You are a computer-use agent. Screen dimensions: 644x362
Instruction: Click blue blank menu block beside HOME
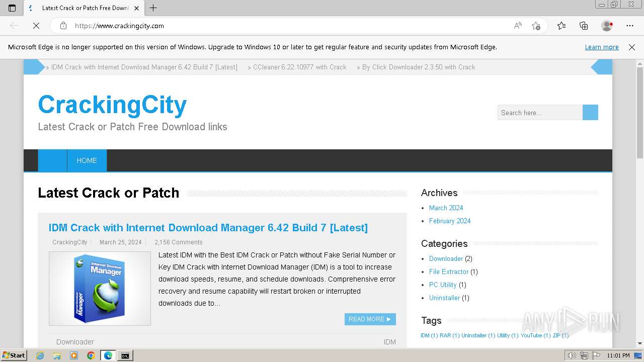pyautogui.click(x=52, y=160)
